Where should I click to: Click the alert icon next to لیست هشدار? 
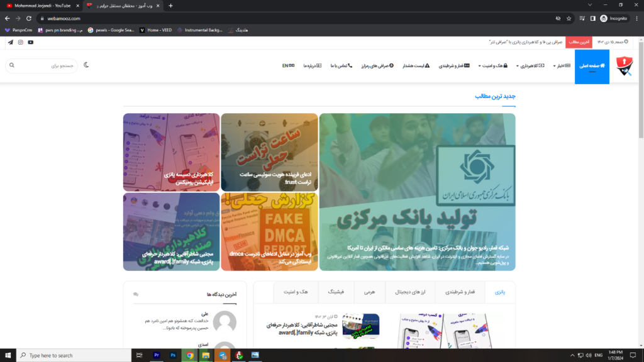coord(427,65)
